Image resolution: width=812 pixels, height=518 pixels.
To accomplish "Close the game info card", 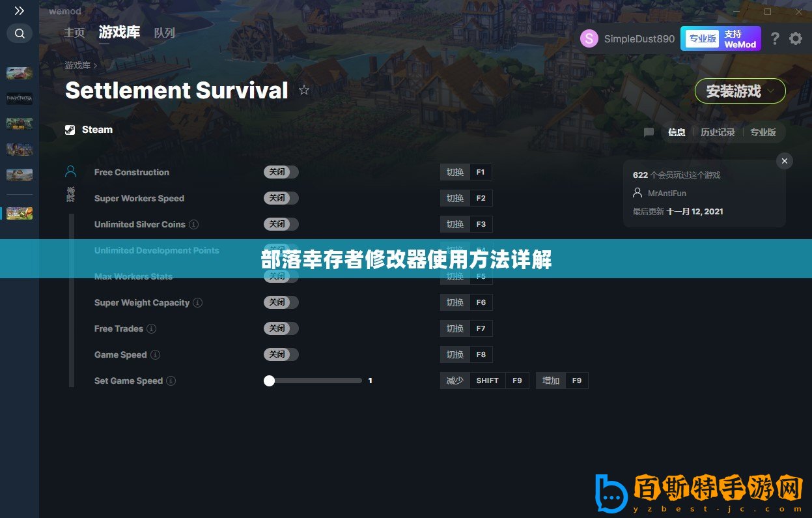I will pyautogui.click(x=785, y=161).
